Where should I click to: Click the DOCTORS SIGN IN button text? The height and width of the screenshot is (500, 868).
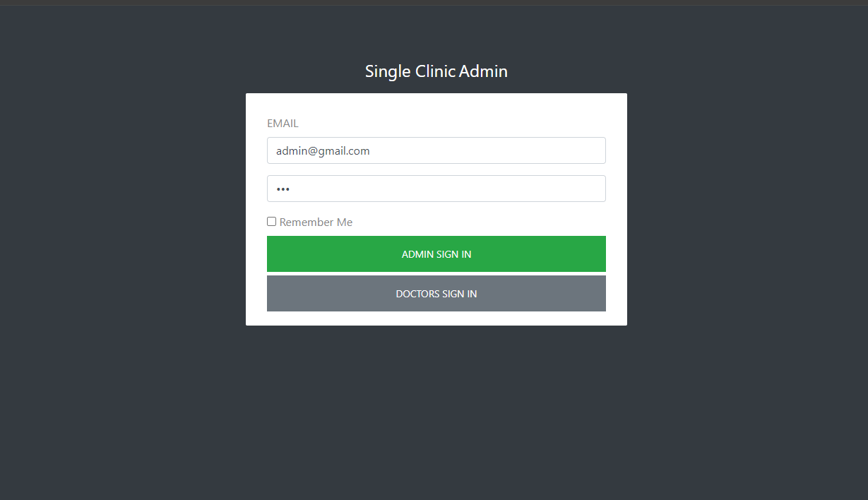pos(436,294)
